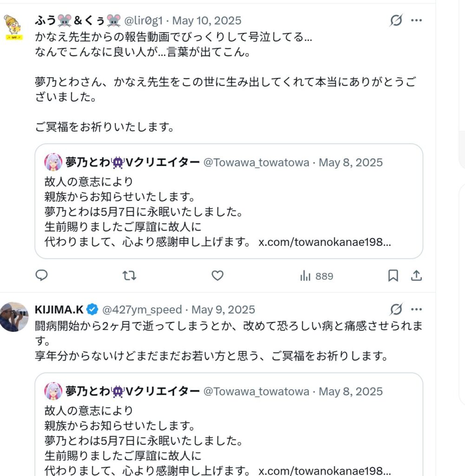Viewport: 465px width, 476px height.
Task: Open May 9, 2025 tweet timestamp
Action: (x=223, y=310)
